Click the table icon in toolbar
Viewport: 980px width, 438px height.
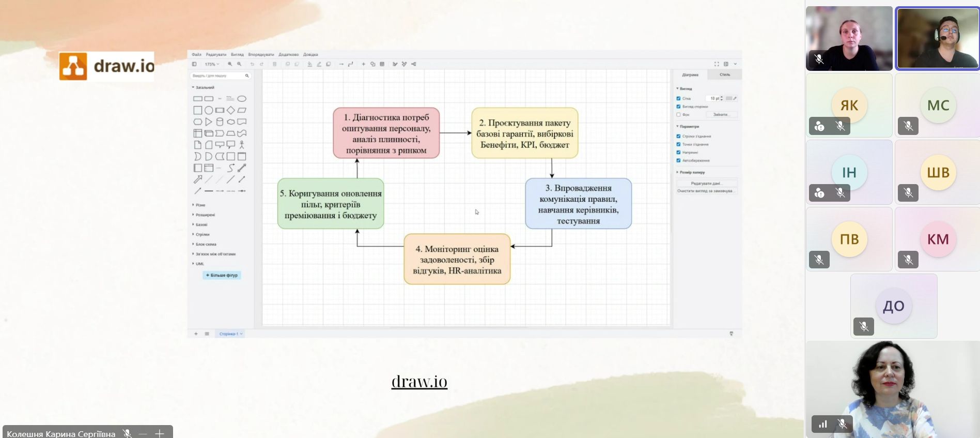(382, 64)
